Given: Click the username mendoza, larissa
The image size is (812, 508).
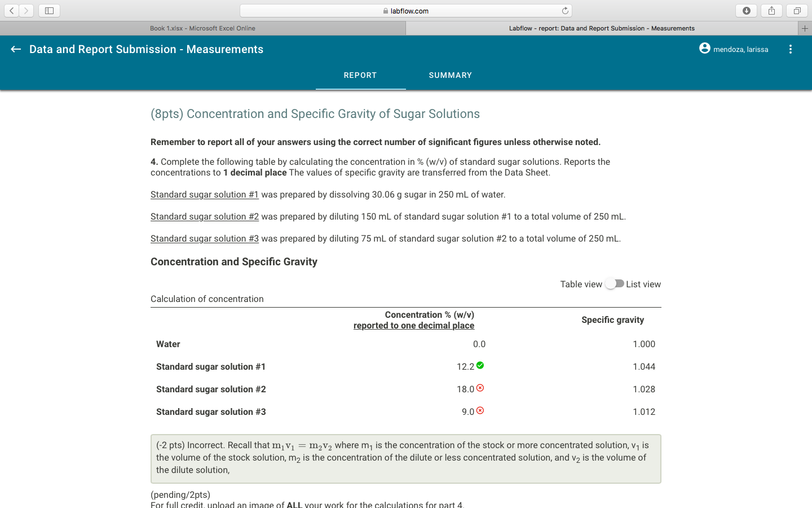Looking at the screenshot, I should click(x=740, y=50).
